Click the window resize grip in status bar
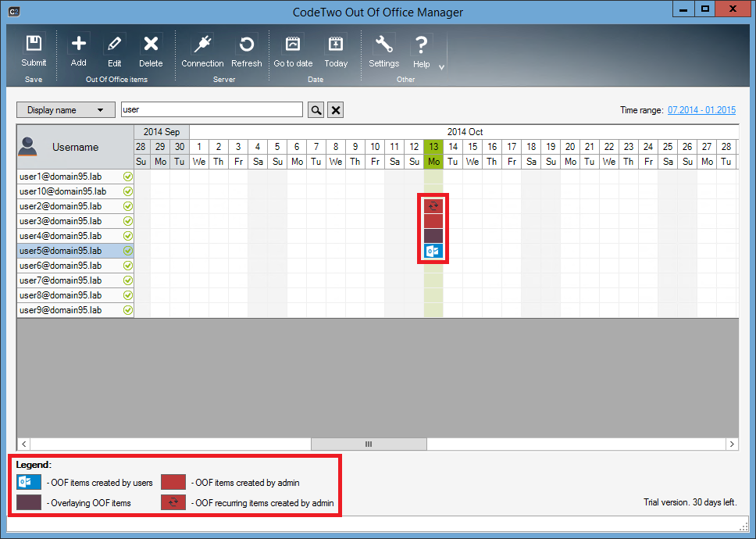The height and width of the screenshot is (539, 756). pos(744,526)
